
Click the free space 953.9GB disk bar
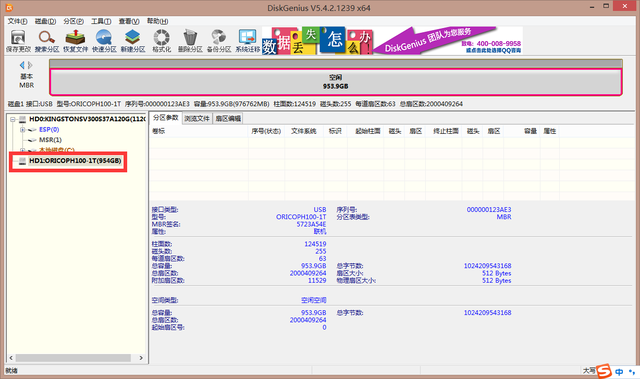[x=336, y=82]
